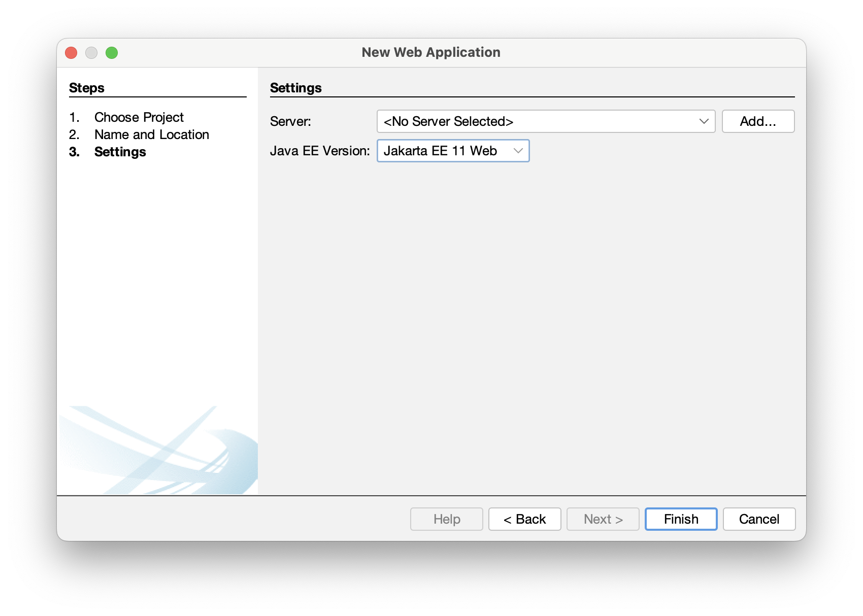Cancel the New Web Application wizard
Image resolution: width=863 pixels, height=616 pixels.
coord(759,519)
